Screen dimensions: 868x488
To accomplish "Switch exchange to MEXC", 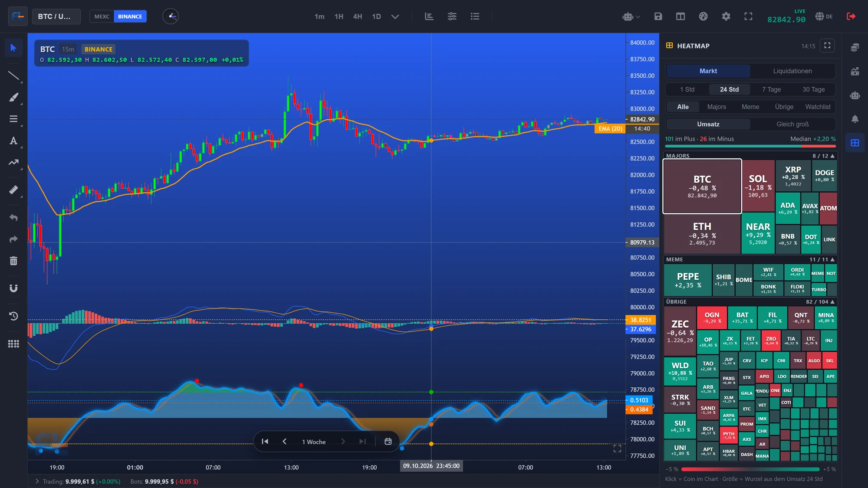I will click(102, 16).
